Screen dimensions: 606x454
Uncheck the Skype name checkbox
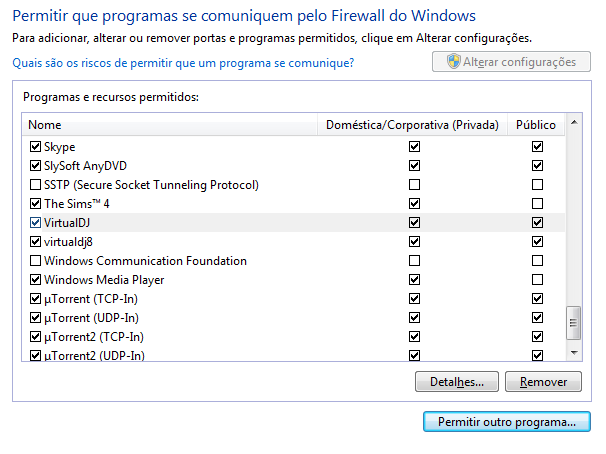pos(35,146)
